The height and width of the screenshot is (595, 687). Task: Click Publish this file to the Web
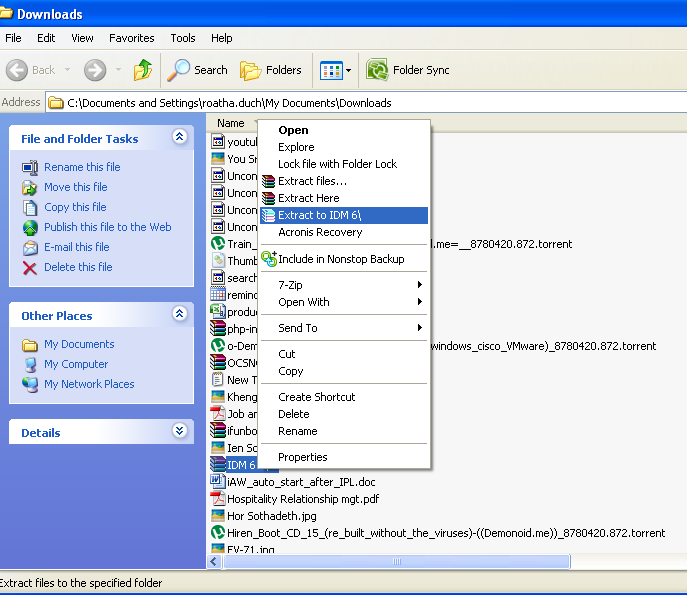point(107,227)
